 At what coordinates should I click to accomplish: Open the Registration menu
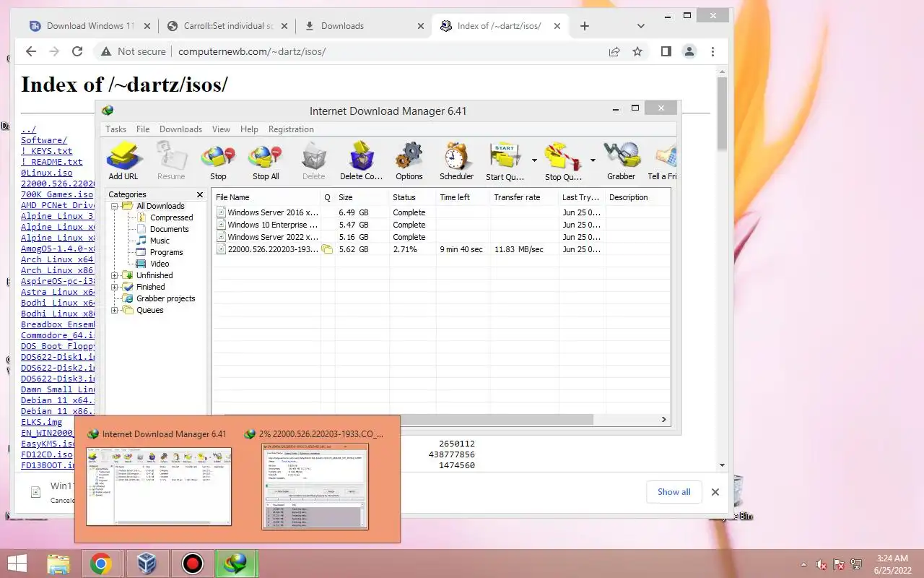pos(291,129)
